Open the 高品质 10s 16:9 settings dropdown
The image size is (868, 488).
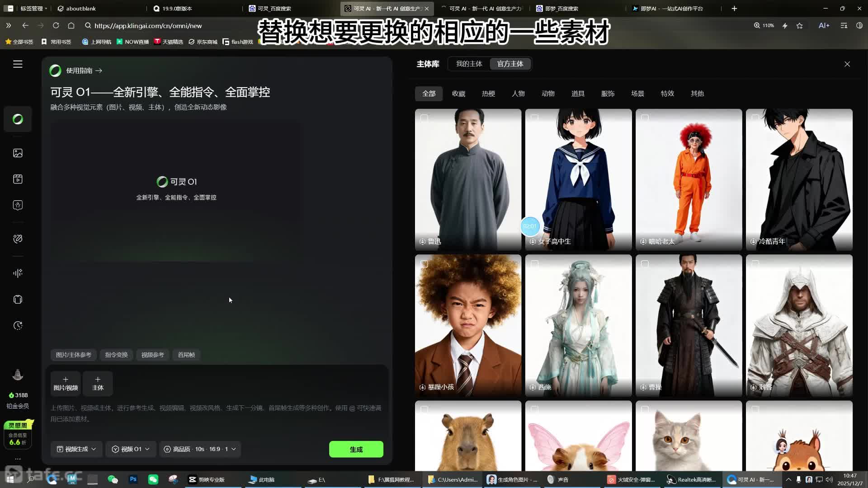coord(199,449)
